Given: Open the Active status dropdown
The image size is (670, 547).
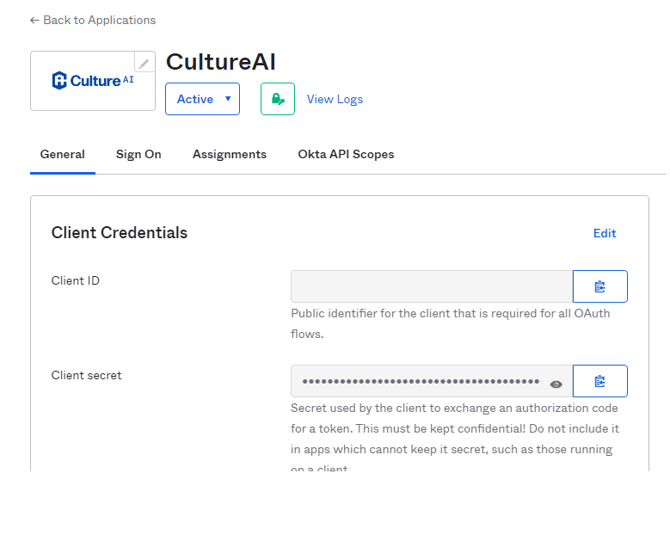Looking at the screenshot, I should click(x=202, y=99).
